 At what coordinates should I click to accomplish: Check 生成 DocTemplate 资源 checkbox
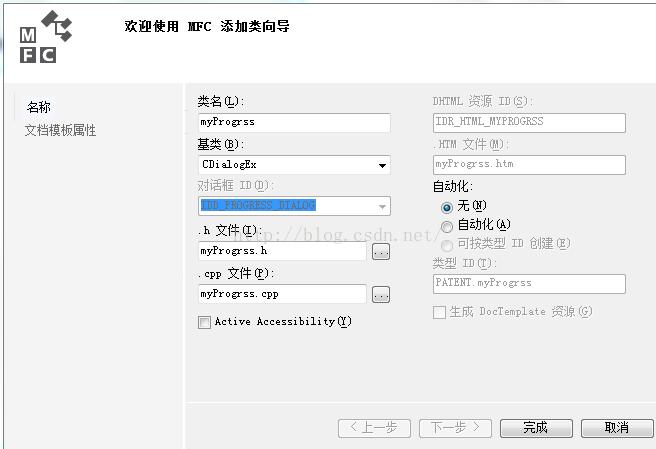click(439, 312)
